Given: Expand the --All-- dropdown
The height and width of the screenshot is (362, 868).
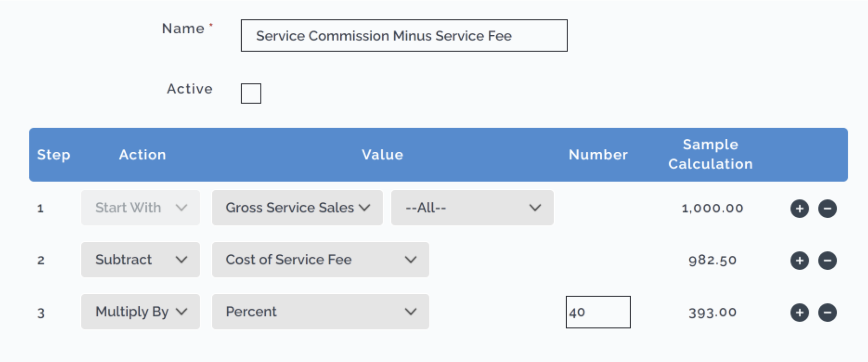Looking at the screenshot, I should pos(472,207).
